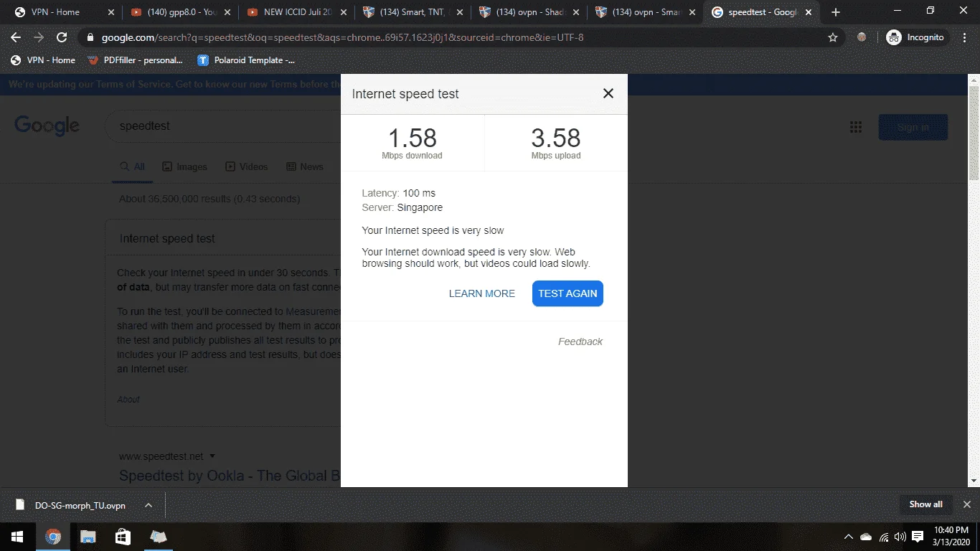
Task: Click the Incognito indicator
Action: [x=917, y=37]
